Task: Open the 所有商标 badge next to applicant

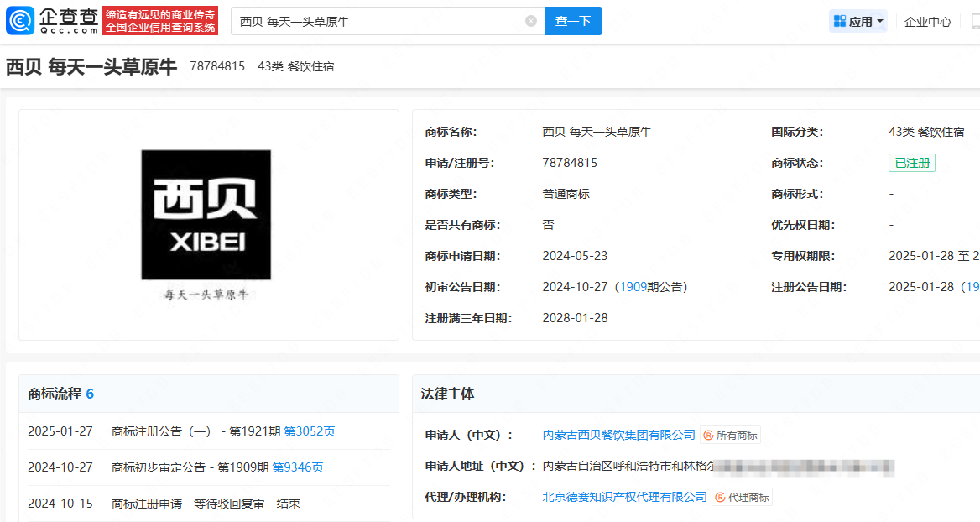Action: (731, 435)
